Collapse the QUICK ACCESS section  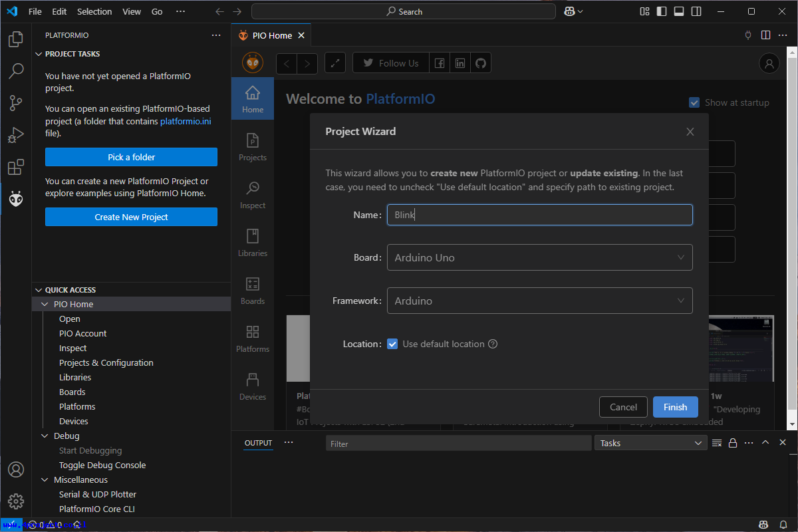[38, 290]
